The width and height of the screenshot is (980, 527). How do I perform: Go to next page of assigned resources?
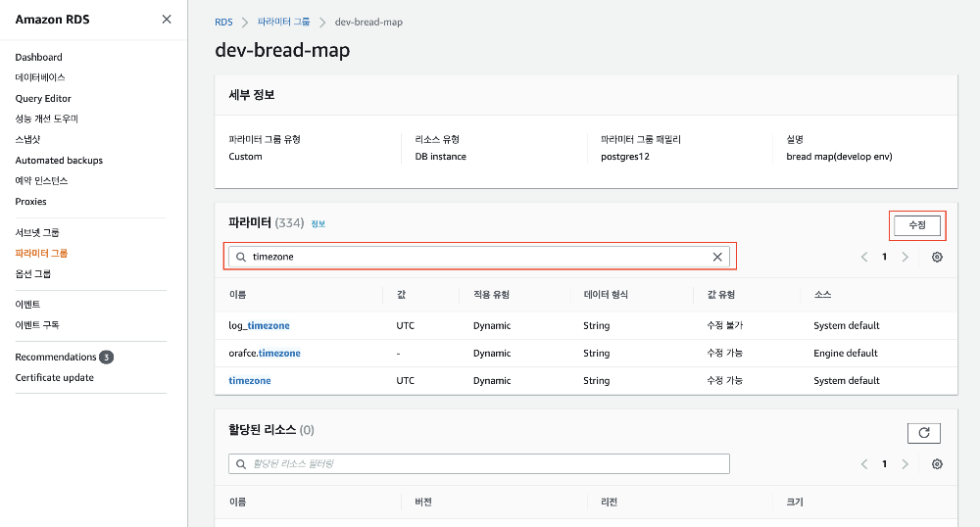point(905,464)
